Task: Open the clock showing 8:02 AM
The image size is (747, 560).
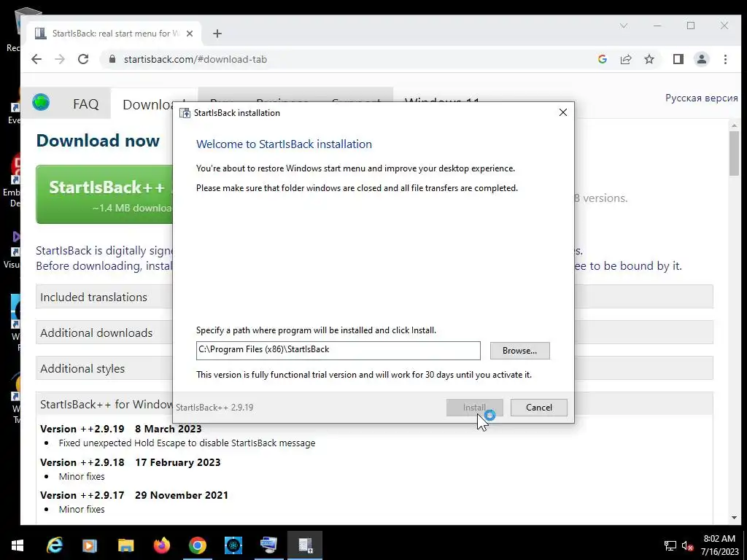Action: pos(719,545)
